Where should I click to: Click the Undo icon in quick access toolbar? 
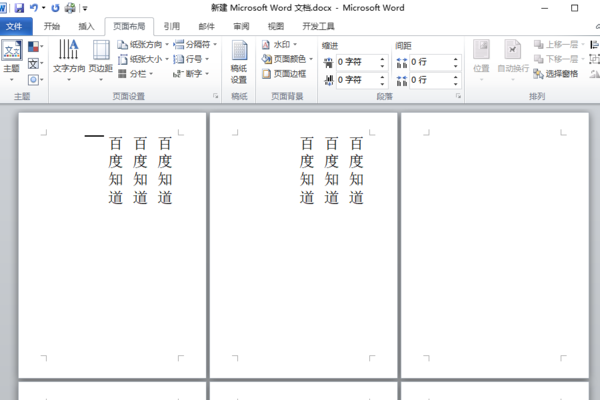click(34, 8)
